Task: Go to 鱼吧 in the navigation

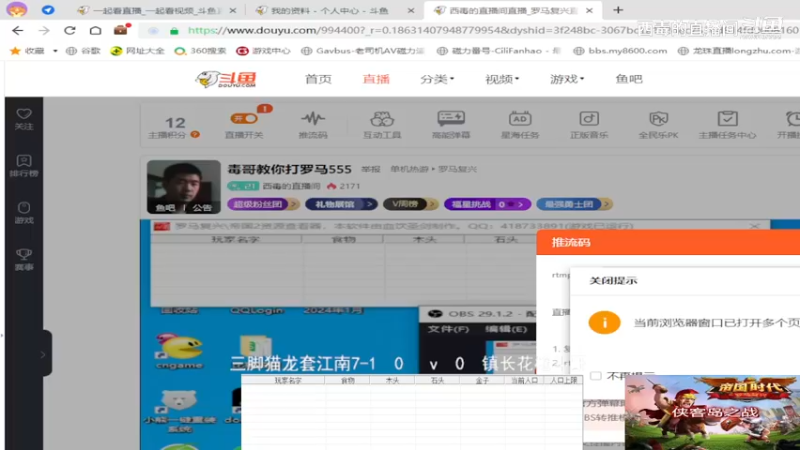Action: point(629,79)
